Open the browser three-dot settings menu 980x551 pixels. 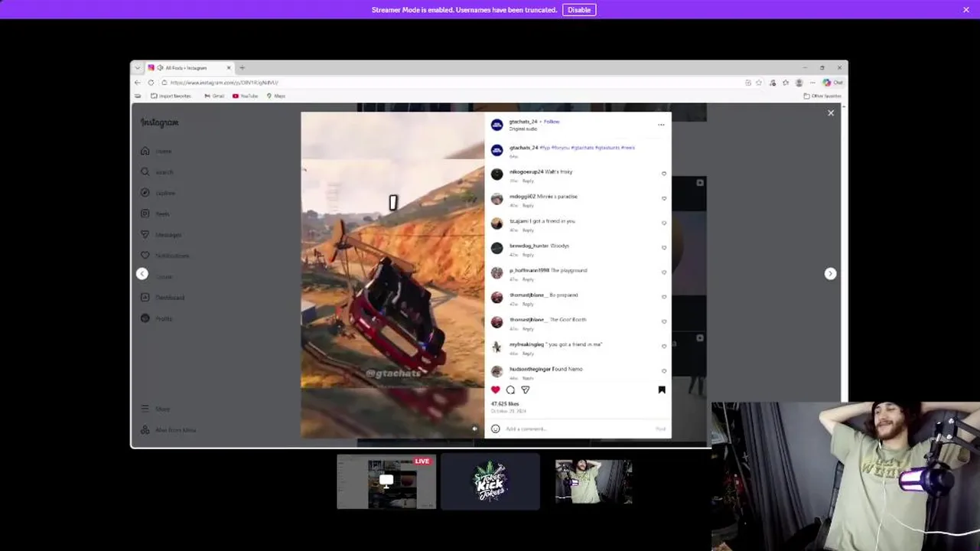pyautogui.click(x=812, y=83)
